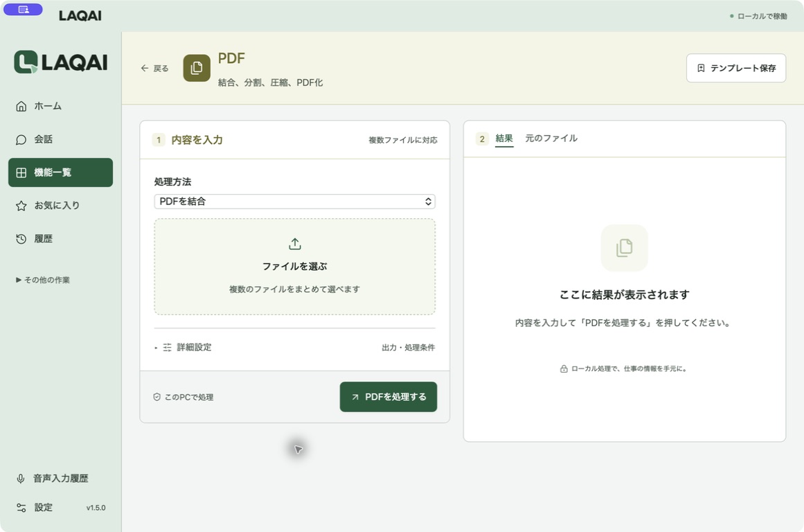Click the home icon beside ホーム
This screenshot has height=532, width=804.
click(x=21, y=106)
